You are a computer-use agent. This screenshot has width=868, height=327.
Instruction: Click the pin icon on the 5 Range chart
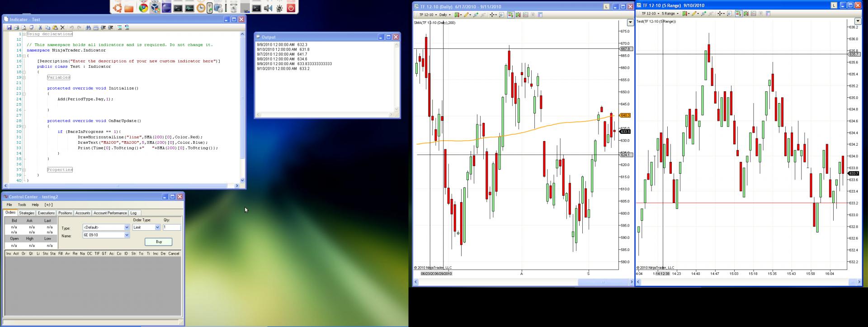[703, 14]
